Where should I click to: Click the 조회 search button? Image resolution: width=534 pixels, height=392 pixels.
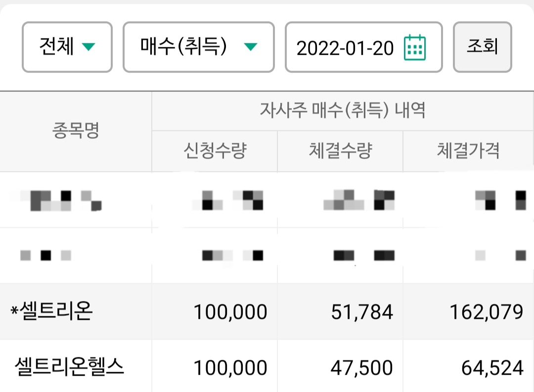(482, 47)
